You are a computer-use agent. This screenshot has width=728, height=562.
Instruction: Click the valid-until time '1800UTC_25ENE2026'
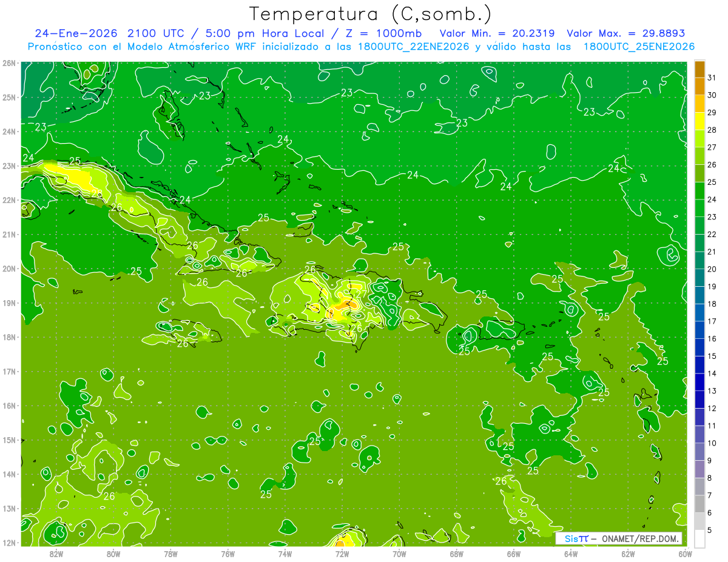[639, 47]
